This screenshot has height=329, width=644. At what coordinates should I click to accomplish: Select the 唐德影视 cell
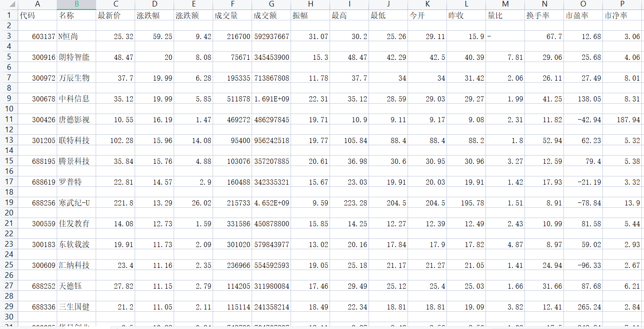tap(77, 119)
